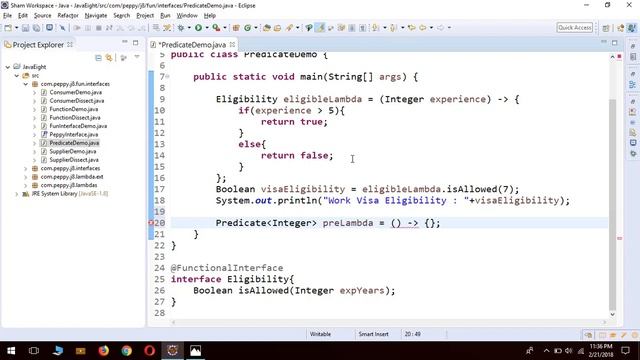Click the Last Edit Location arrow icon

[x=411, y=28]
